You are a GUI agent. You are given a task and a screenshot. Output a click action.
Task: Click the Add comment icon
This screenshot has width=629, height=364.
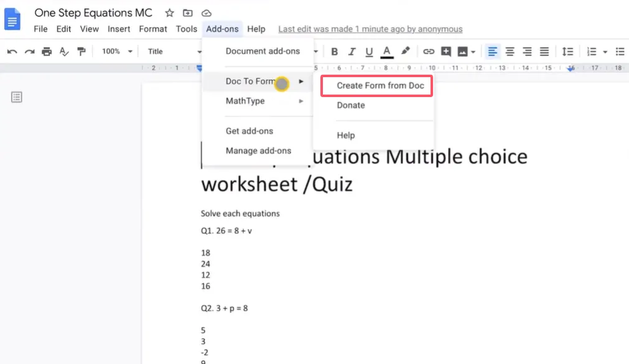tap(446, 52)
